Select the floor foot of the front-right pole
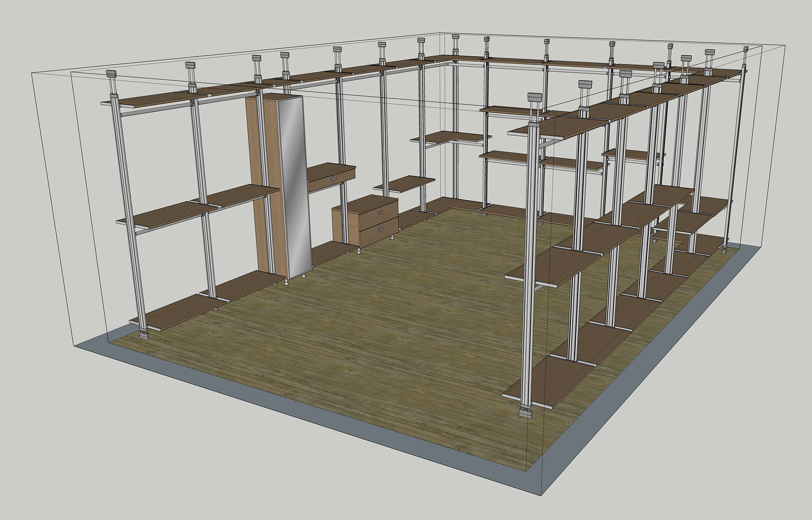 click(524, 413)
